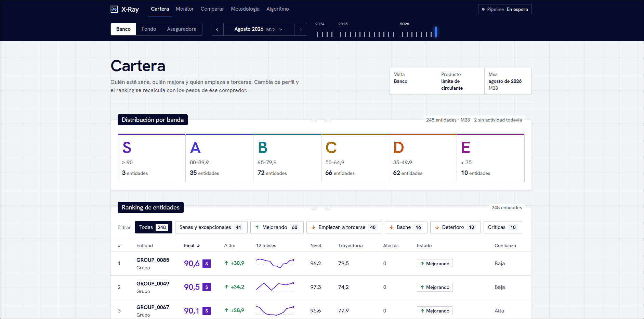Open the Agosto 2026 M23 month dropdown
This screenshot has height=319, width=644.
pyautogui.click(x=259, y=29)
